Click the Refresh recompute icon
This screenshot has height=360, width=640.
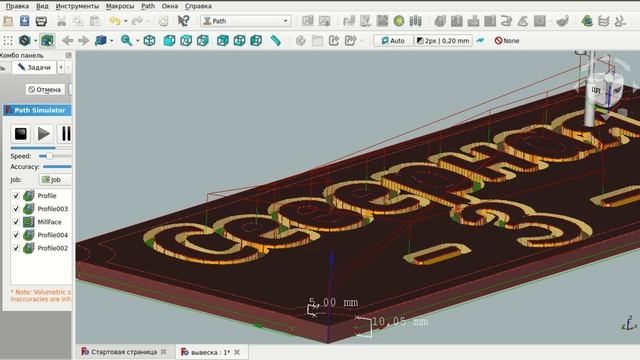(163, 21)
